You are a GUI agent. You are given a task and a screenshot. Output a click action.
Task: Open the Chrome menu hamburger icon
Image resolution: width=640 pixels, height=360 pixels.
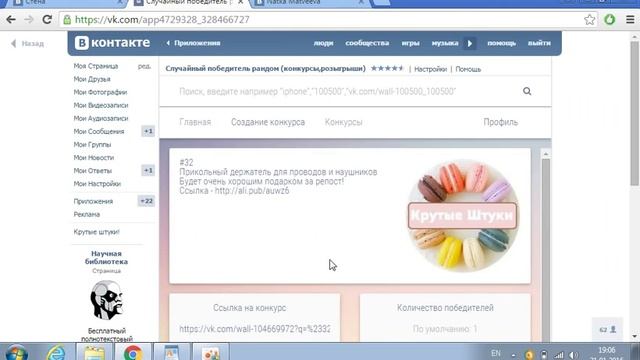(630, 20)
